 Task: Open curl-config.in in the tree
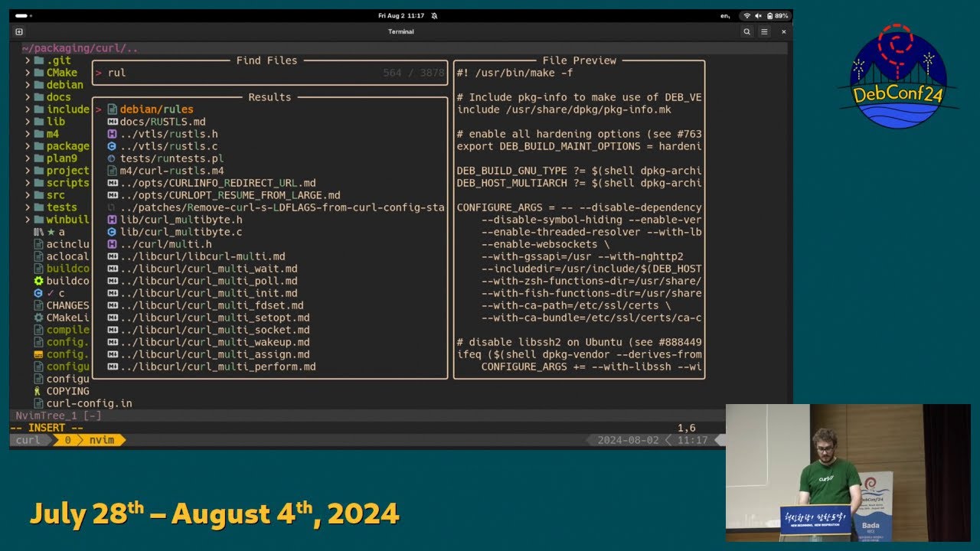89,403
